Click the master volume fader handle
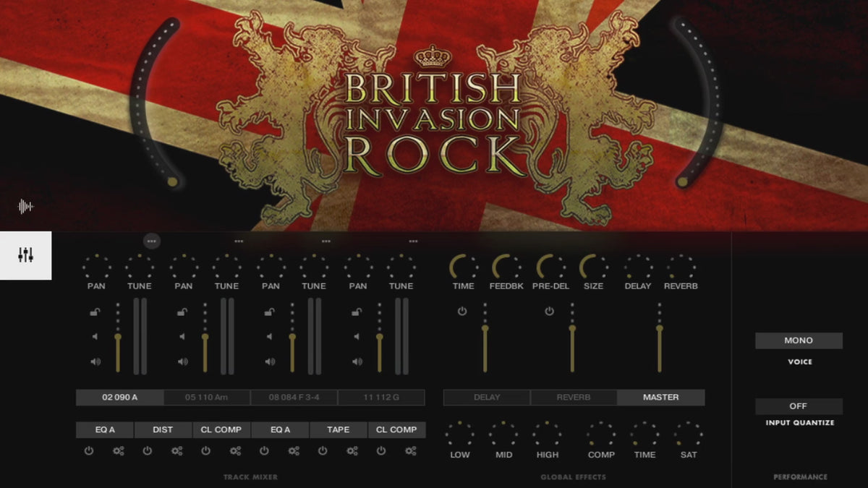The width and height of the screenshot is (868, 488). (x=660, y=329)
